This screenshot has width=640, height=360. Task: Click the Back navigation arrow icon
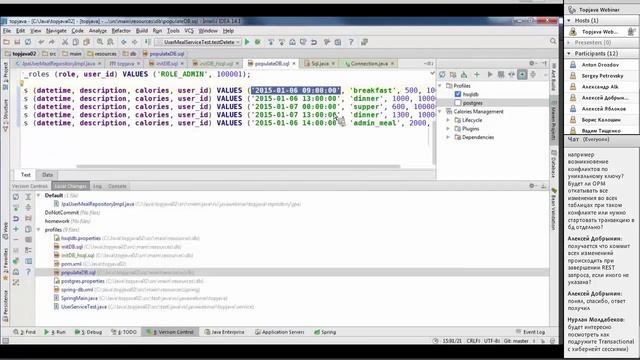tap(124, 42)
